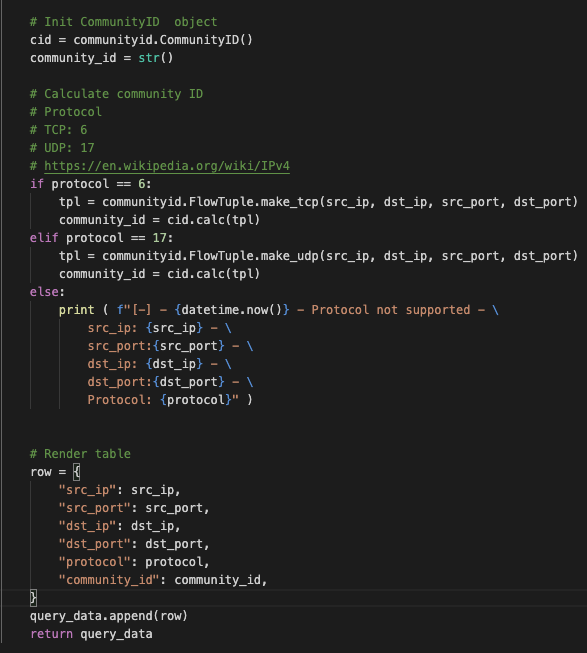Viewport: 587px width, 653px height.
Task: Open the en.wikipedia.org/wiki/IPv4 link
Action: pos(167,166)
